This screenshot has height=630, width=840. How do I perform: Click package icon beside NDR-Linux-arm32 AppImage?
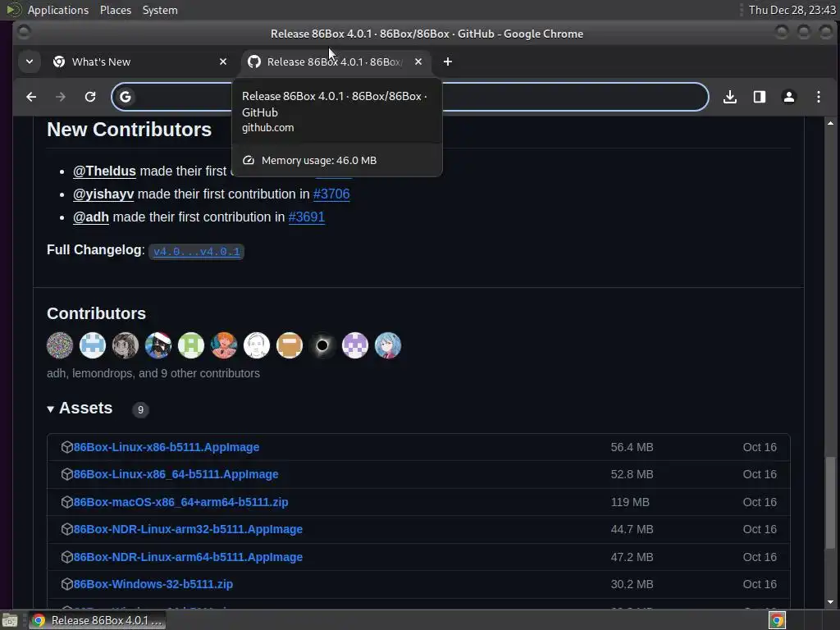67,529
